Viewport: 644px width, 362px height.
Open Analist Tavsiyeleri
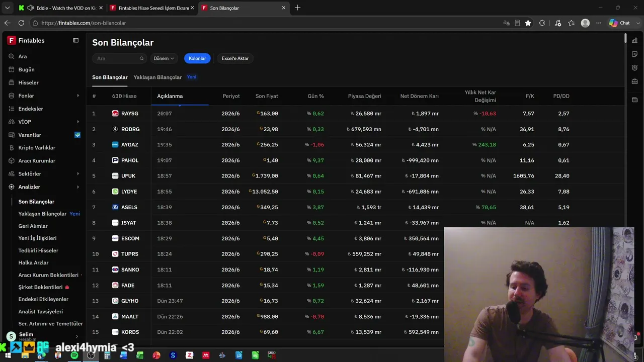(41, 312)
